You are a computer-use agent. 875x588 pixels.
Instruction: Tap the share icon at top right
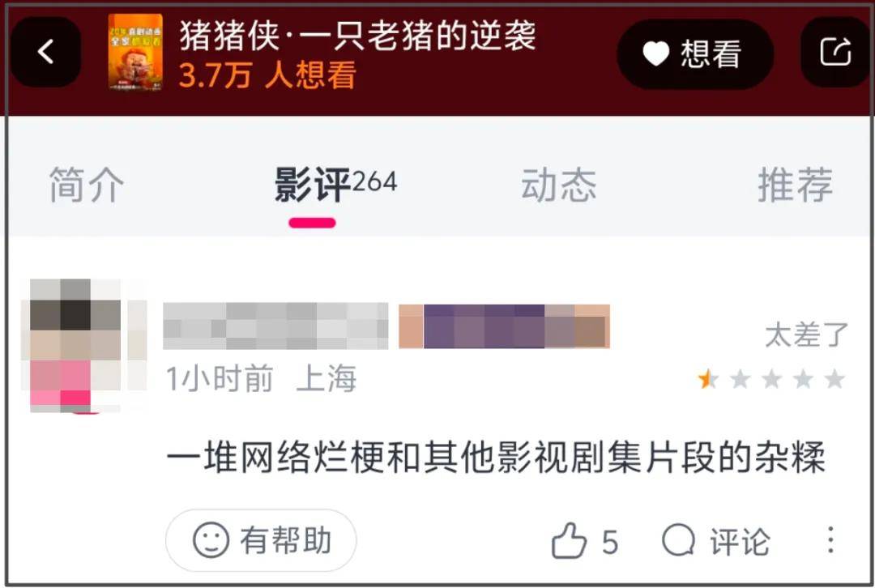[835, 52]
